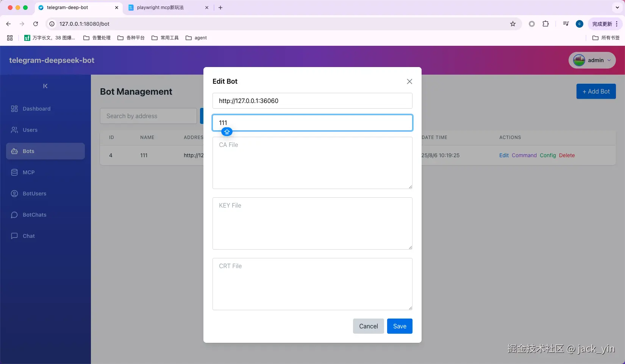Switch to the telegram-deep-bot browser tab
The width and height of the screenshot is (625, 364).
[79, 8]
